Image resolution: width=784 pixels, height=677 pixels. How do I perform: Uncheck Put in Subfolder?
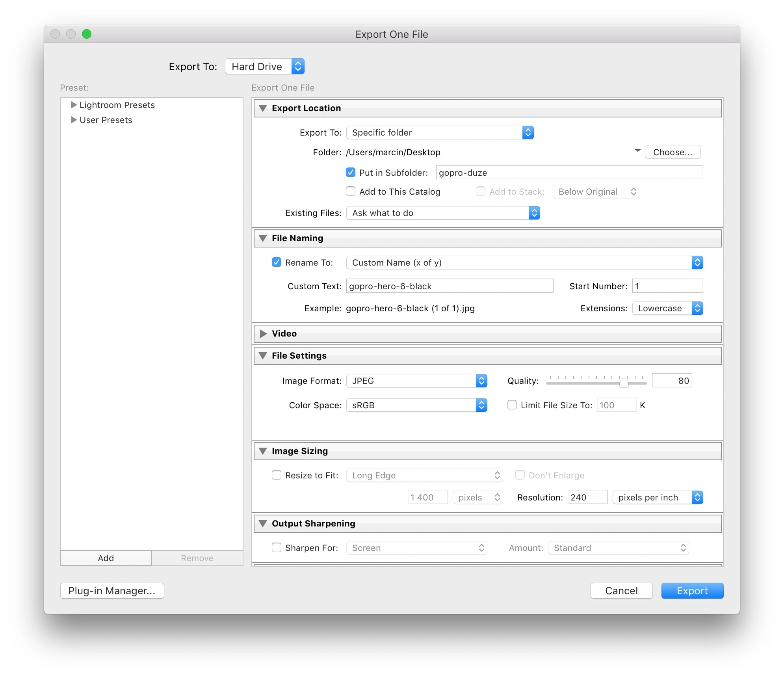351,173
